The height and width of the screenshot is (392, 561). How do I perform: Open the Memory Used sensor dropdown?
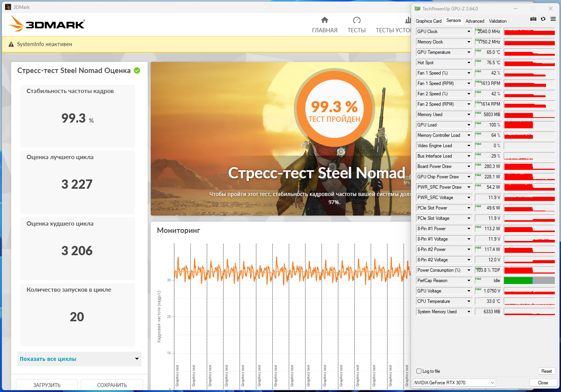[x=469, y=115]
